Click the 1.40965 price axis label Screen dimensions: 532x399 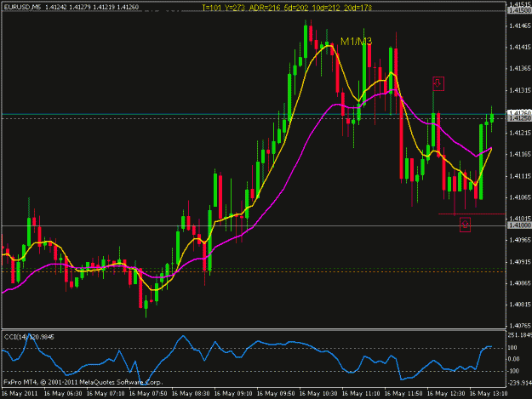pyautogui.click(x=520, y=240)
